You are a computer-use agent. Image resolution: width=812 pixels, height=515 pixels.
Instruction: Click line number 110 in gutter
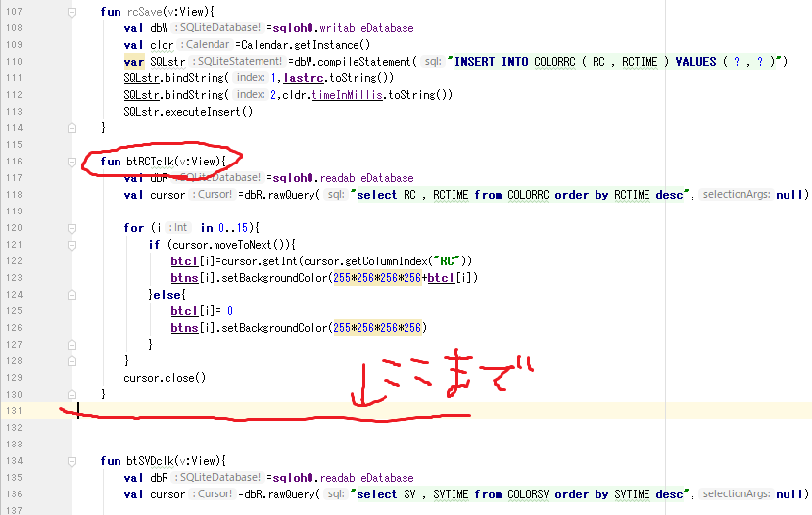point(14,61)
